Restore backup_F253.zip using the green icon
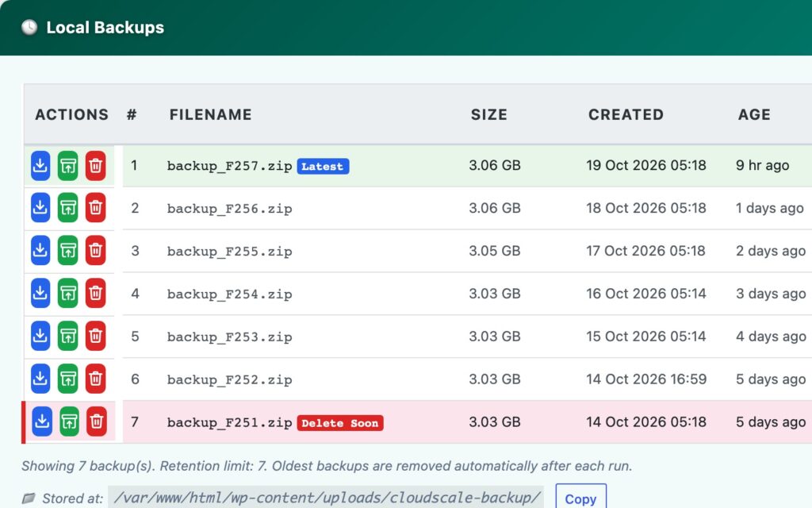The width and height of the screenshot is (812, 508). tap(68, 336)
